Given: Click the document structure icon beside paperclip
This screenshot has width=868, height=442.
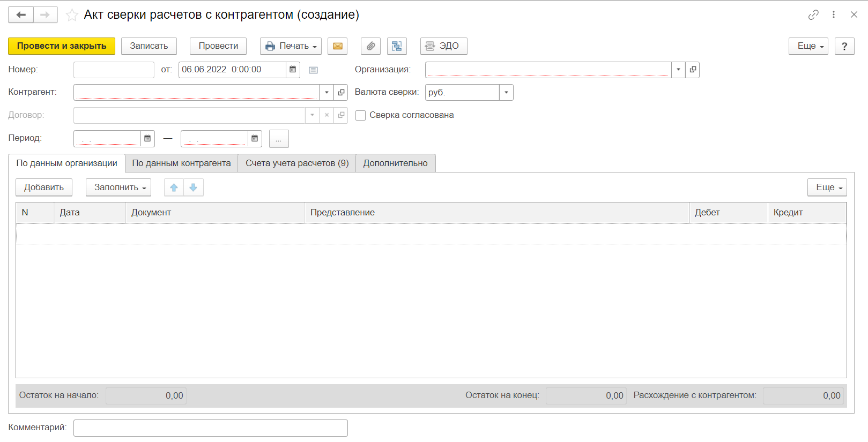Looking at the screenshot, I should point(397,46).
